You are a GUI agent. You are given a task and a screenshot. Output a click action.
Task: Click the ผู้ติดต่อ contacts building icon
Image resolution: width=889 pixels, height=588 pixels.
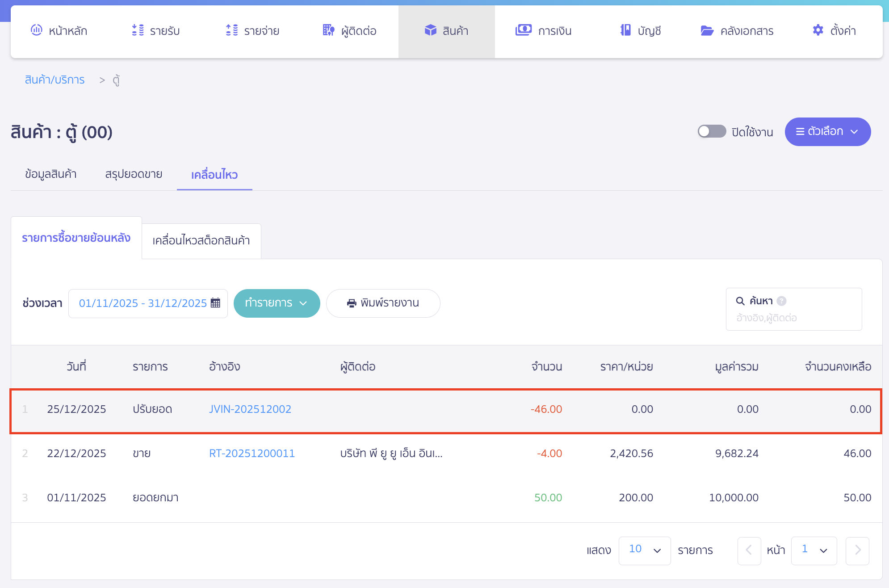(328, 30)
